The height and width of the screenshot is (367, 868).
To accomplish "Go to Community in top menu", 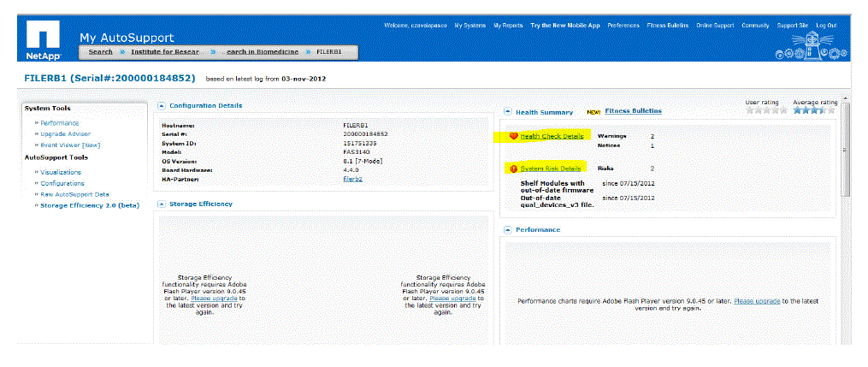I will (756, 26).
